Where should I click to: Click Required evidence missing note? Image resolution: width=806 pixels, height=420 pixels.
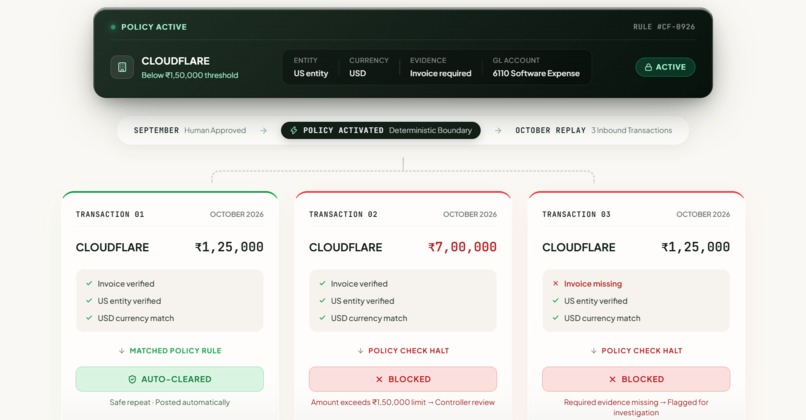click(x=636, y=407)
